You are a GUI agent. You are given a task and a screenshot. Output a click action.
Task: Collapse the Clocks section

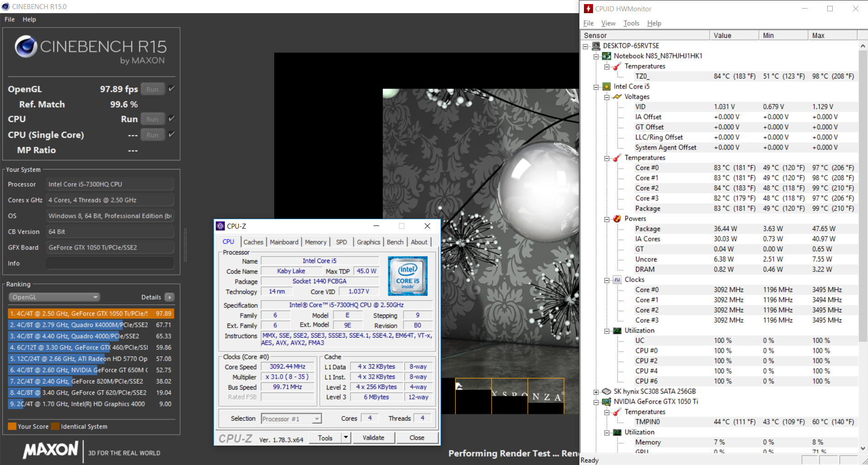coord(607,280)
